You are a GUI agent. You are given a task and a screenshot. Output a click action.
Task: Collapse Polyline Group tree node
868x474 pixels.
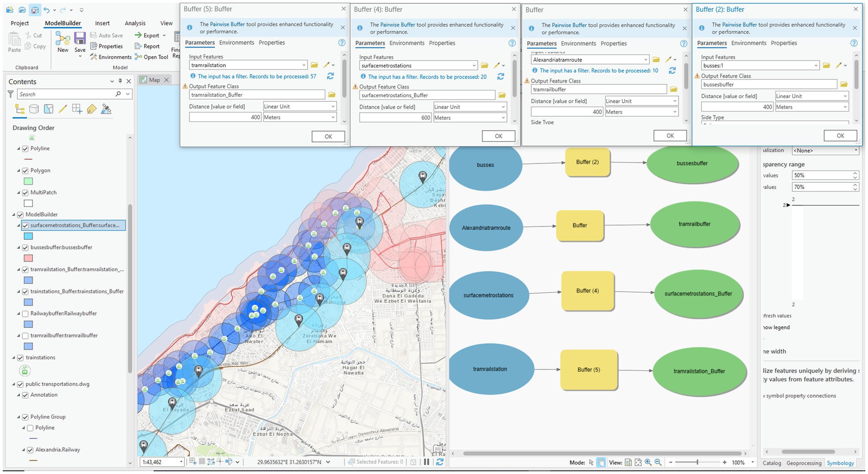tap(19, 417)
